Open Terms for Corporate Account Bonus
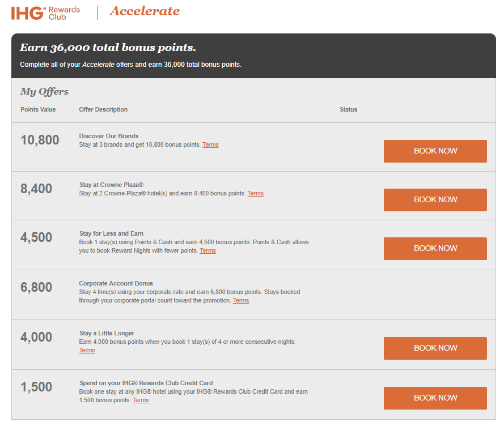Screen dimensions: 504x426 (241, 301)
